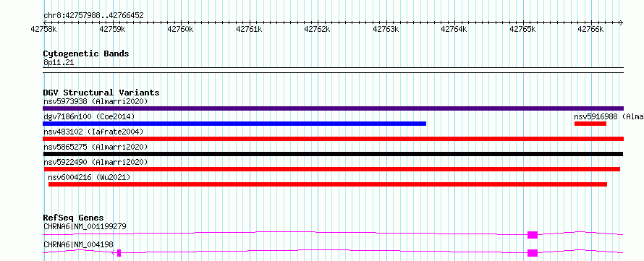Click the nsv6004216 red variant bar
The width and height of the screenshot is (644, 261).
(328, 184)
